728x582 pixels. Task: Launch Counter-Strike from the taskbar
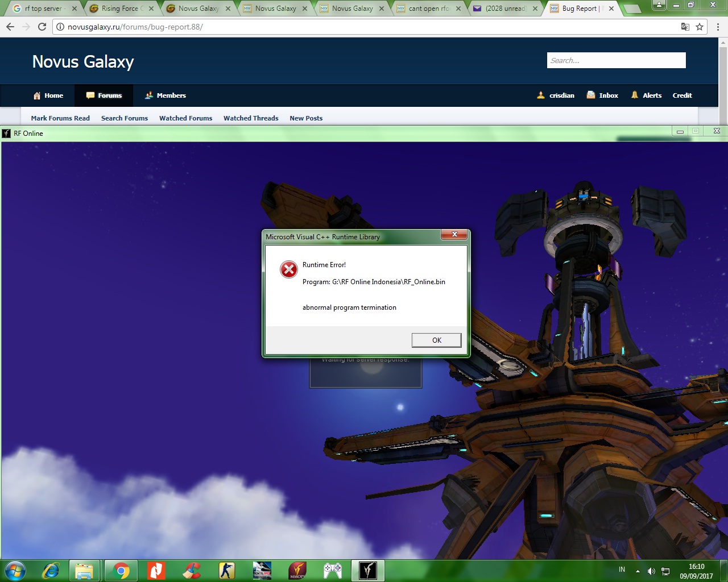(227, 571)
